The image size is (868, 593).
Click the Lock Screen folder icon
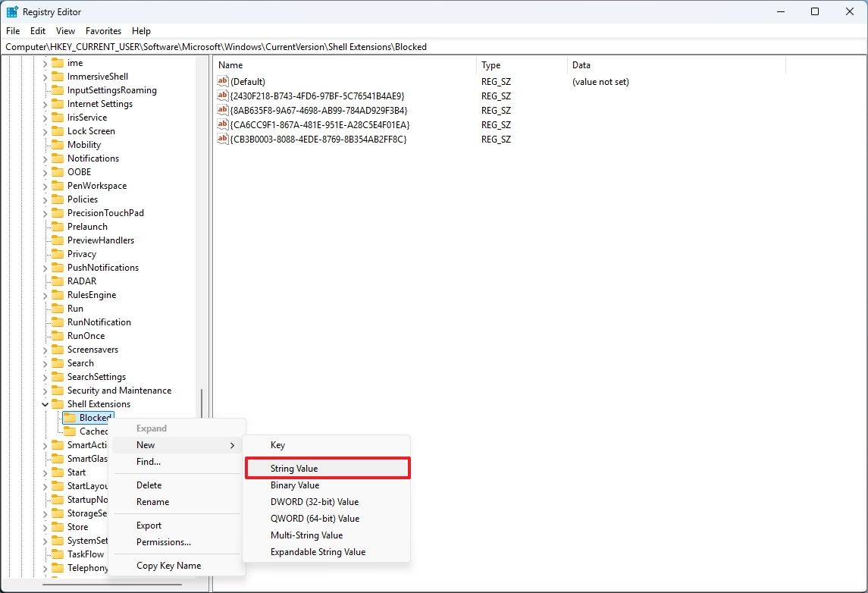[57, 130]
